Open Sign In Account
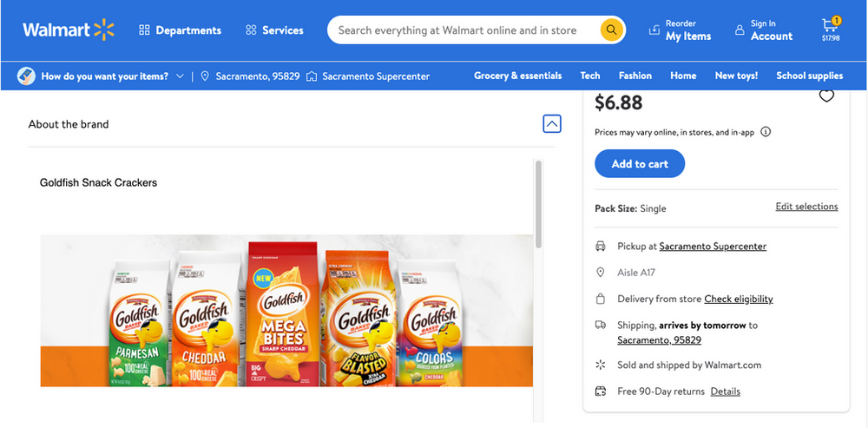Viewport: 868px width, 428px height. (x=764, y=30)
